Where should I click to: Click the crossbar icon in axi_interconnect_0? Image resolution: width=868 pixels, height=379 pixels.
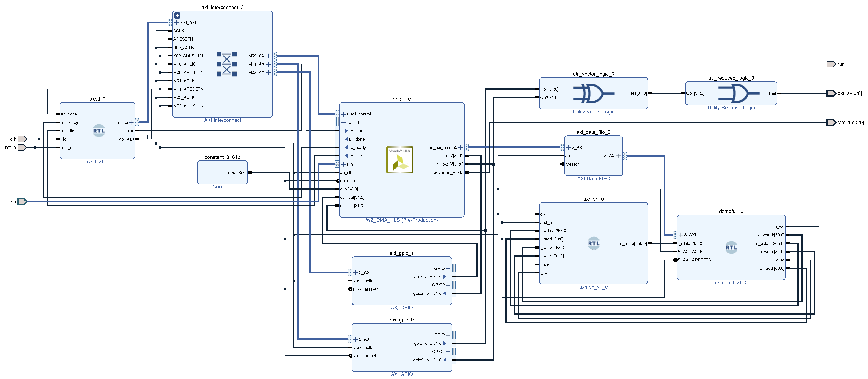pos(226,64)
